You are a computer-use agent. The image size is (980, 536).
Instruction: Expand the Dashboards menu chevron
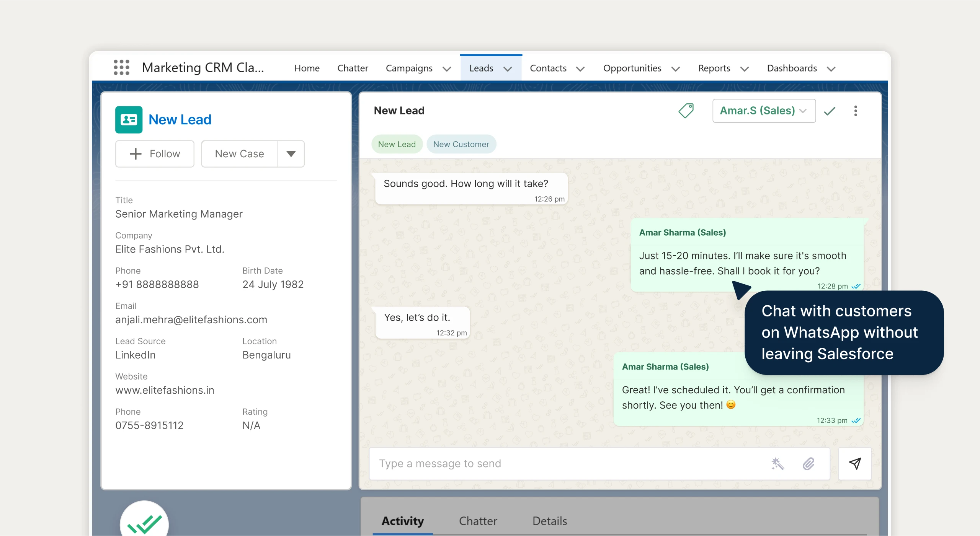pos(831,69)
